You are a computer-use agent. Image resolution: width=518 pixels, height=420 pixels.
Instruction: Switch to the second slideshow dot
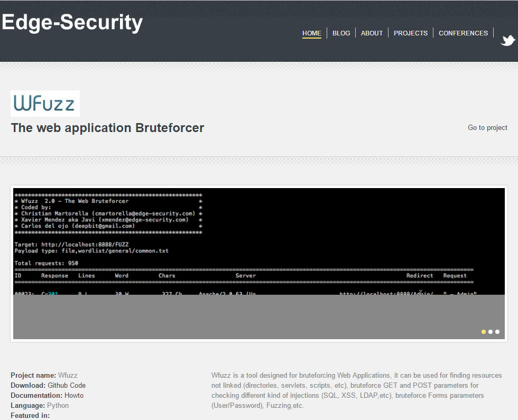(x=491, y=332)
